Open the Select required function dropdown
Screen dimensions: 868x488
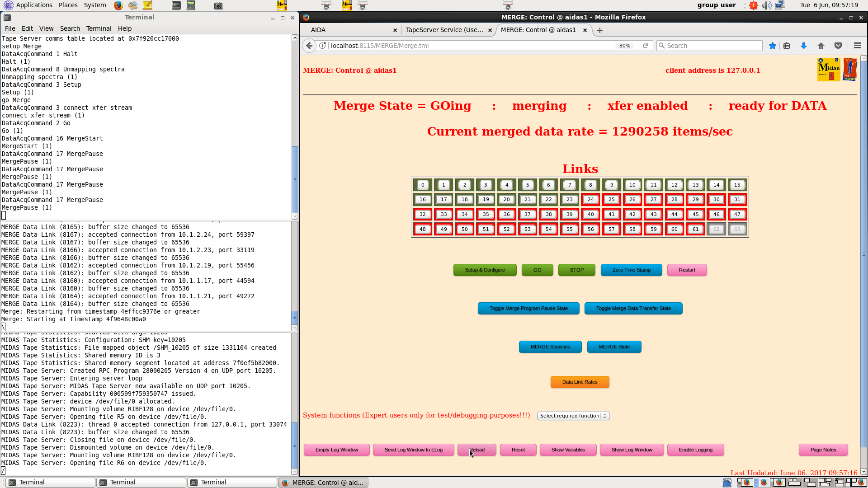coord(573,416)
